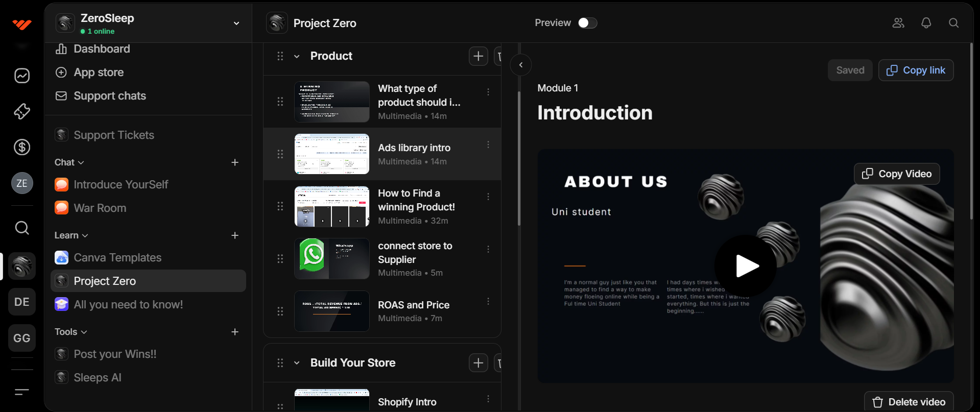Screen dimensions: 980x412
Task: Collapse the lesson list panel arrow
Action: pos(521,65)
